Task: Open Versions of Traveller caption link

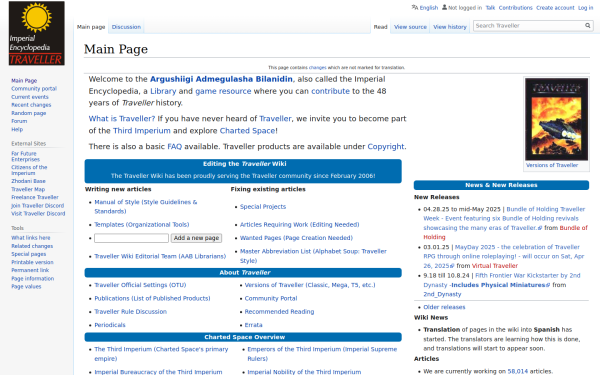Action: pos(552,165)
